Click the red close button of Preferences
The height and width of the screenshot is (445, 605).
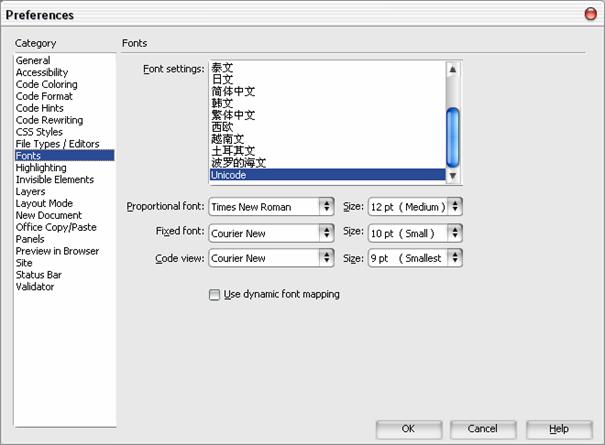click(x=590, y=14)
